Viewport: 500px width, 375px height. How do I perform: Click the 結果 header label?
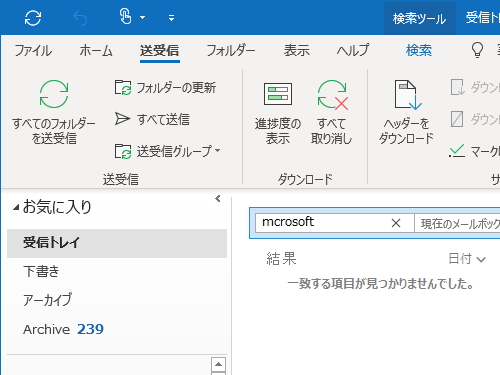pyautogui.click(x=281, y=259)
